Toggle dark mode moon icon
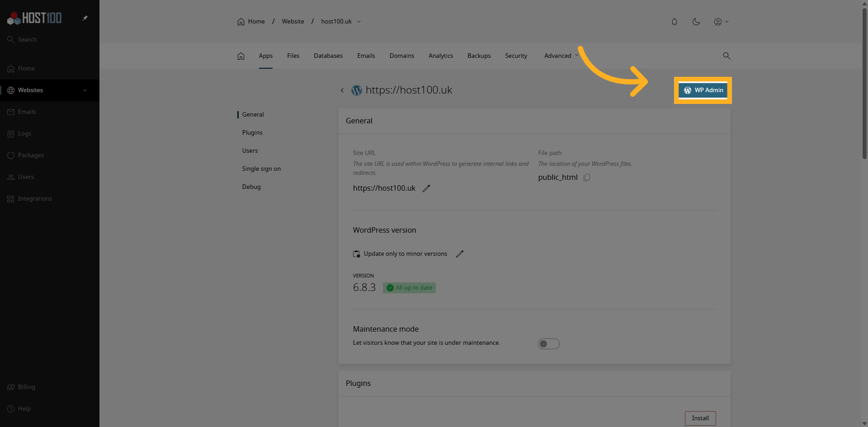The width and height of the screenshot is (868, 427). coord(696,21)
